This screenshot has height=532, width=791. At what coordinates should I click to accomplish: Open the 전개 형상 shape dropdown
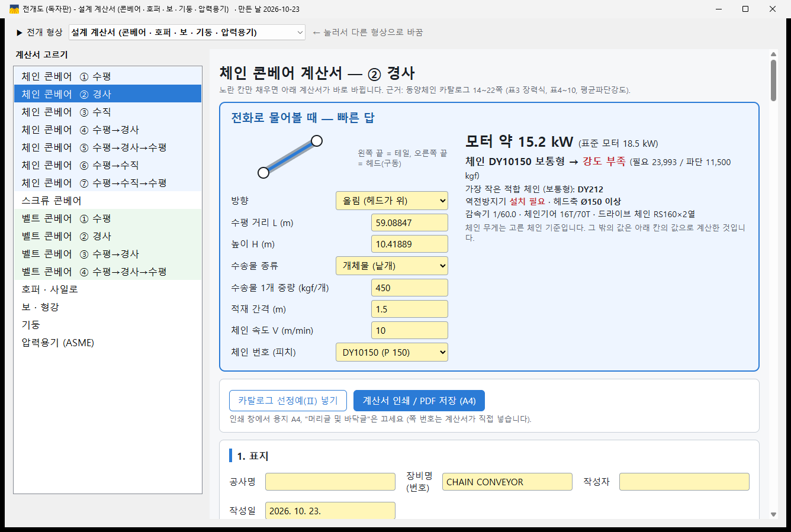coord(187,33)
